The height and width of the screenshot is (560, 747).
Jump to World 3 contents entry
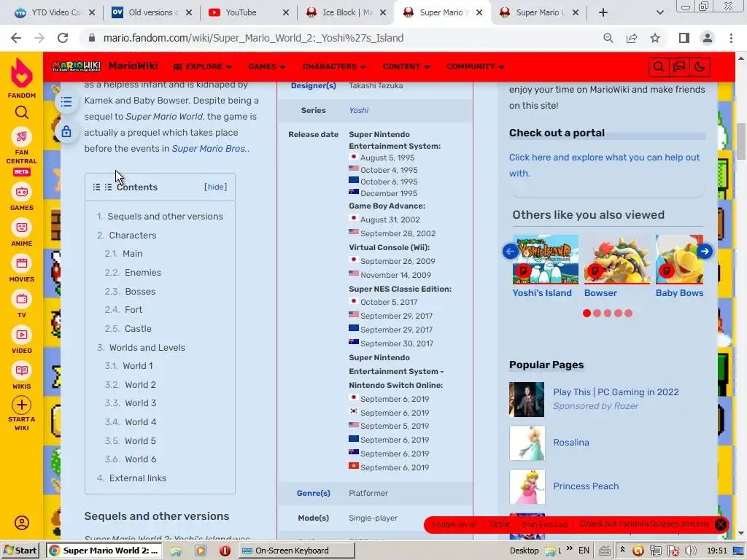[x=140, y=402]
